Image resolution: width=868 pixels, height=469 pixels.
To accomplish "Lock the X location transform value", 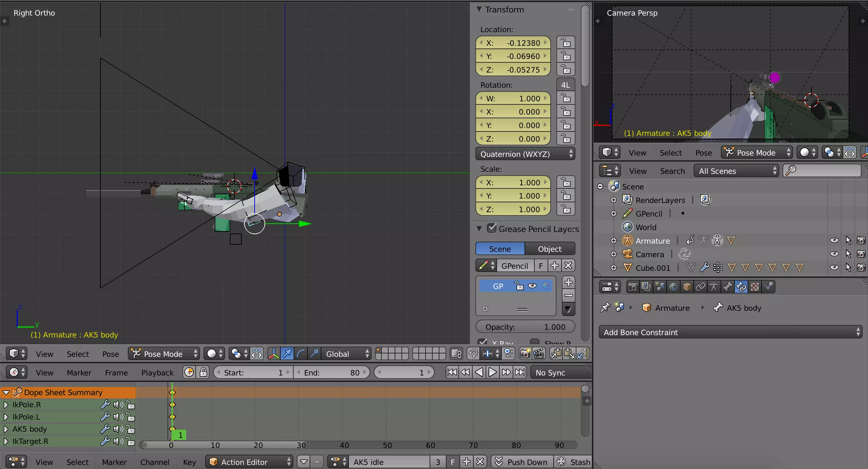I will point(566,43).
